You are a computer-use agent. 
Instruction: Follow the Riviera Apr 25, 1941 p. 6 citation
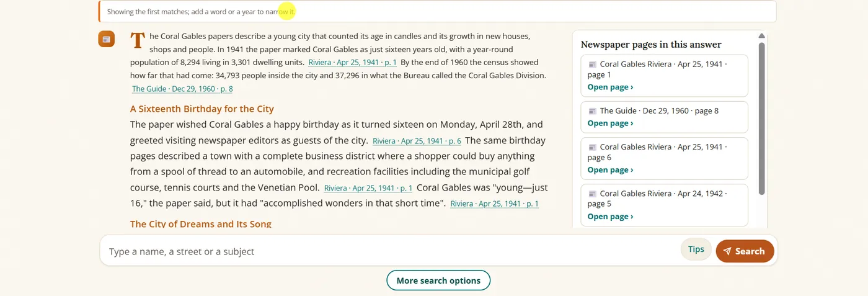[x=417, y=141]
